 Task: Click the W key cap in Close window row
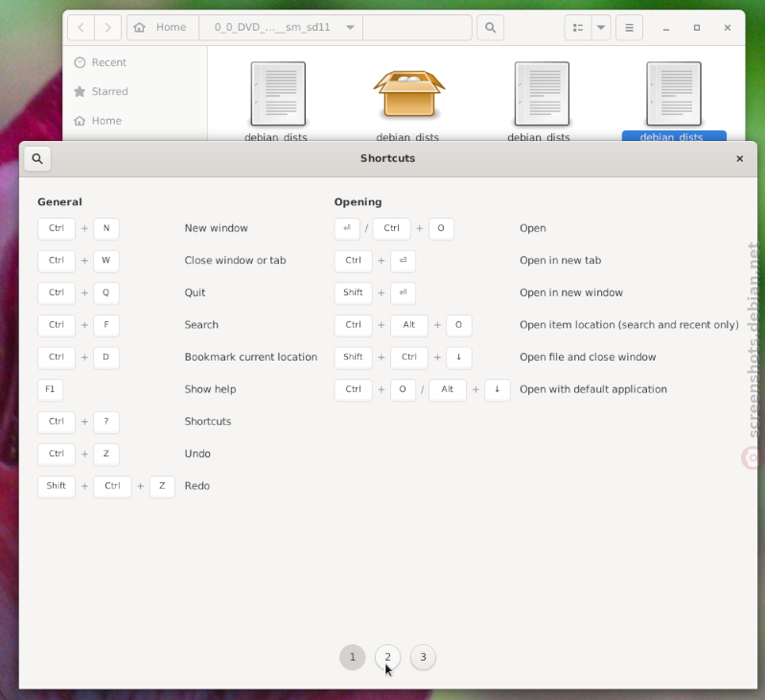click(106, 261)
